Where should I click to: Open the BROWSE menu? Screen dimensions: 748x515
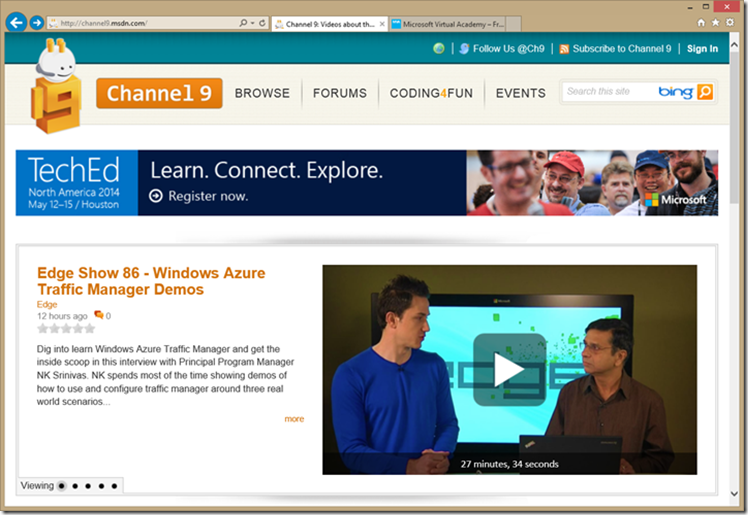262,93
